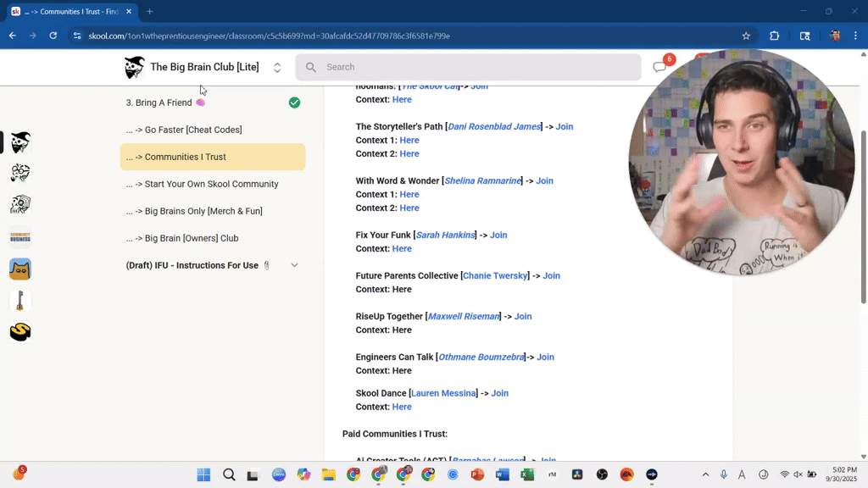Click the Search input field
The width and height of the screenshot is (868, 488).
click(468, 67)
